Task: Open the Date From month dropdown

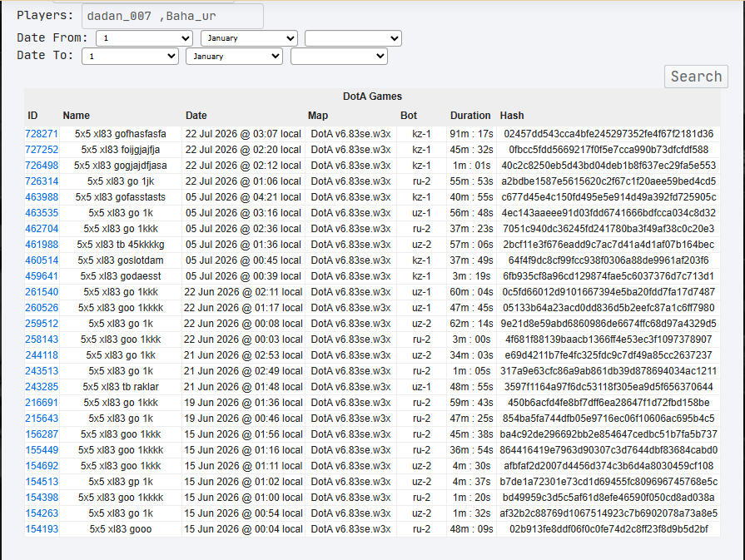Action: (250, 38)
